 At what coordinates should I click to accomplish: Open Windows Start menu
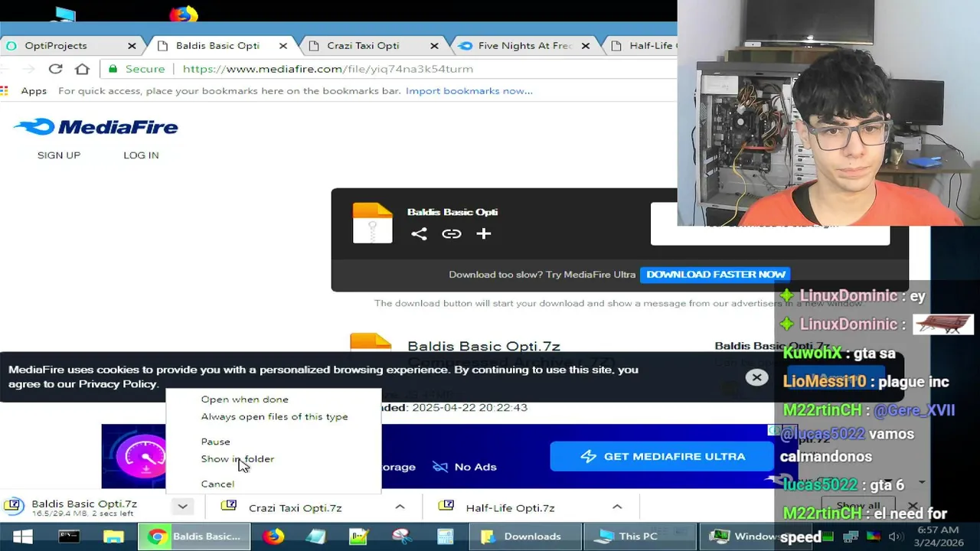point(22,536)
